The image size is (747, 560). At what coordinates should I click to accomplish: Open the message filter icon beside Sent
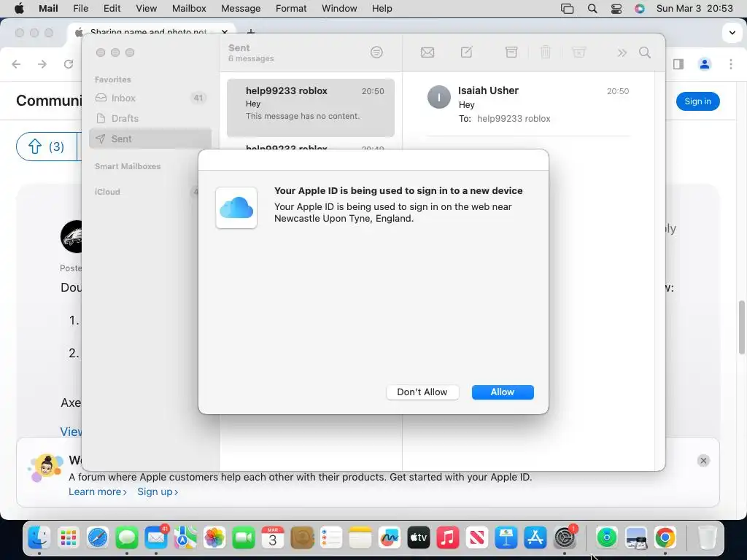[376, 52]
